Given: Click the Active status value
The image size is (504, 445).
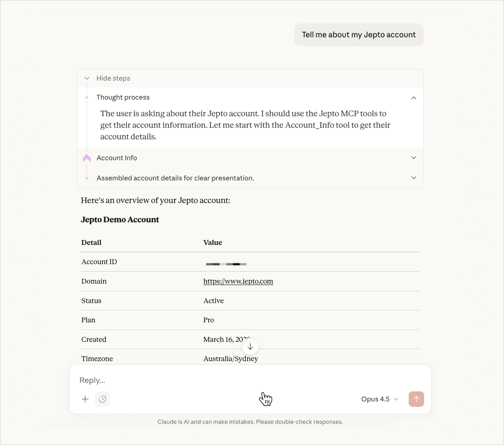Looking at the screenshot, I should click(x=214, y=301).
